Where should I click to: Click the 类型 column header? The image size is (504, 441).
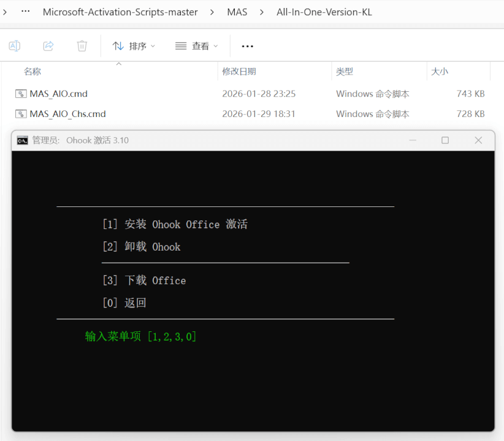tap(345, 72)
